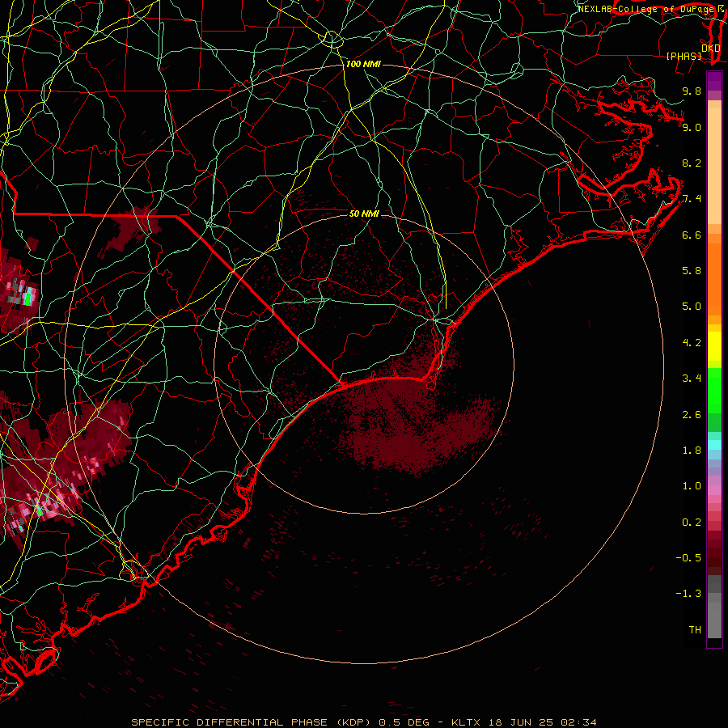Click the 5.0 value on the legend
This screenshot has height=728, width=728.
pos(692,307)
